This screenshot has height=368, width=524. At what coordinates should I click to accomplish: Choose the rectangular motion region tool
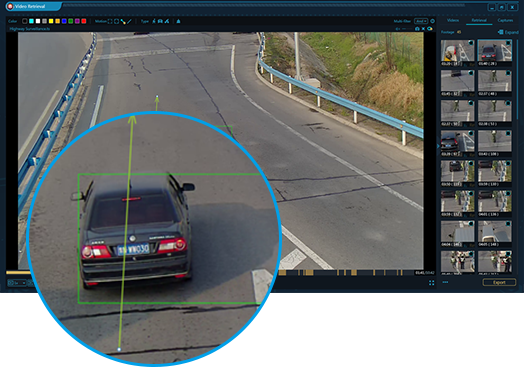click(110, 21)
